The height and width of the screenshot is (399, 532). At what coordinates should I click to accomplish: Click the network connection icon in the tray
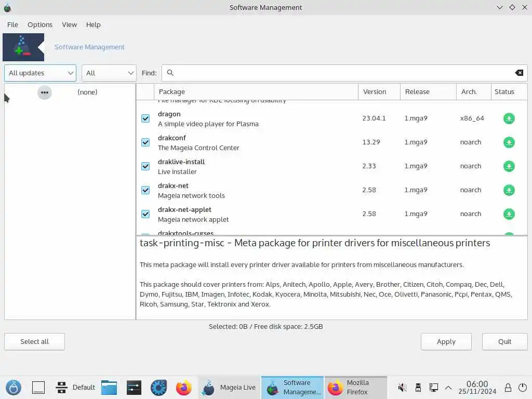[x=434, y=387]
